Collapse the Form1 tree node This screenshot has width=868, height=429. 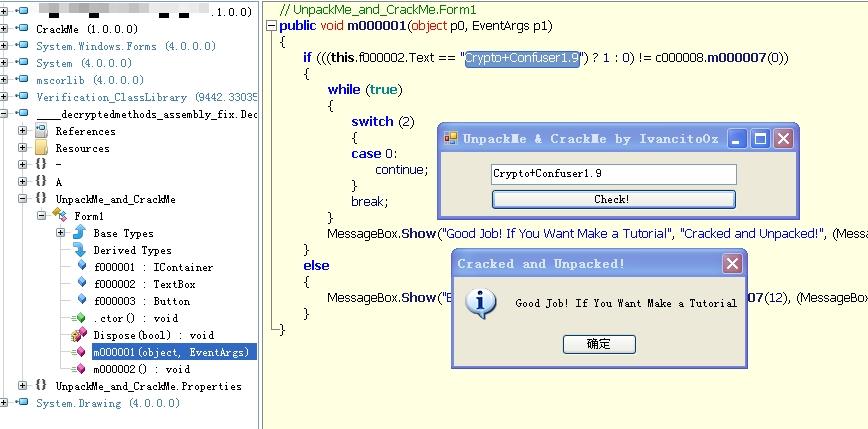pos(41,216)
